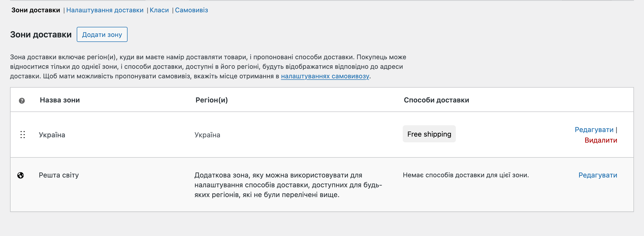Click the help question-mark icon in table header
This screenshot has width=644, height=236.
point(22,101)
